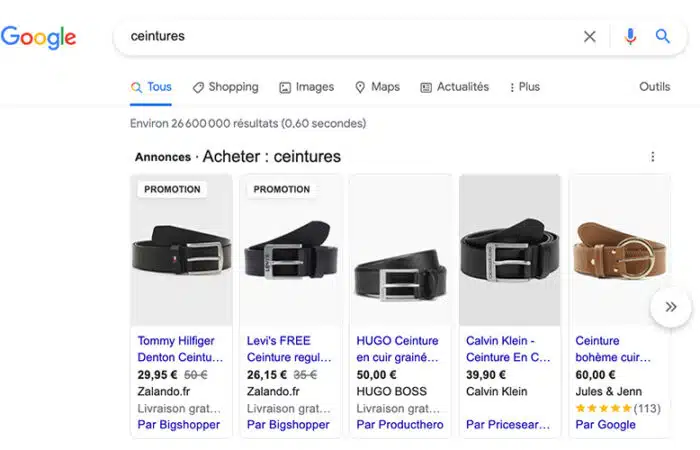This screenshot has width=700, height=450.
Task: Clear the search box text
Action: point(590,37)
